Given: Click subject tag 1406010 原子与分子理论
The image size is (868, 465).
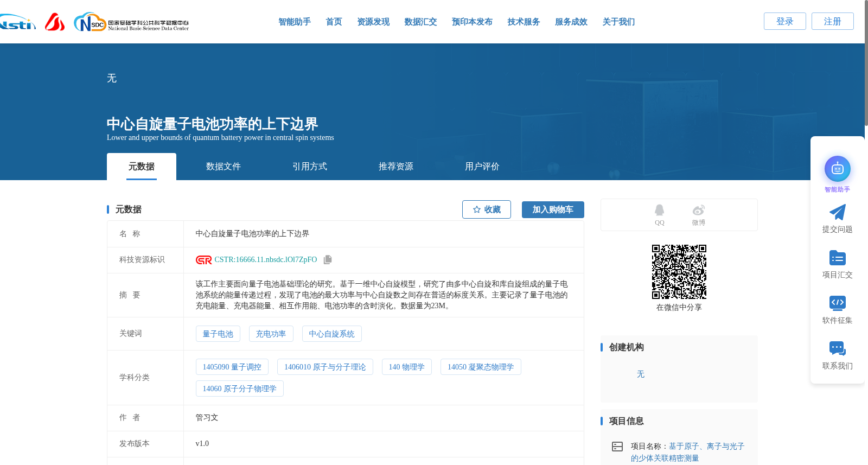Looking at the screenshot, I should pyautogui.click(x=325, y=367).
